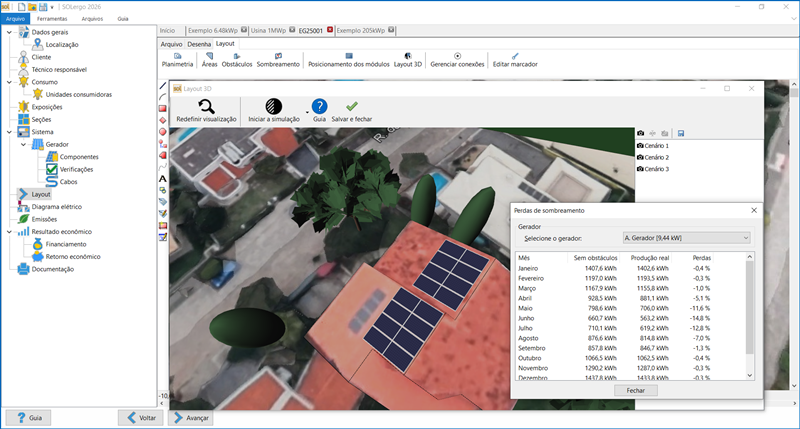Collapse the Resultado econômico tree node

pos(10,231)
